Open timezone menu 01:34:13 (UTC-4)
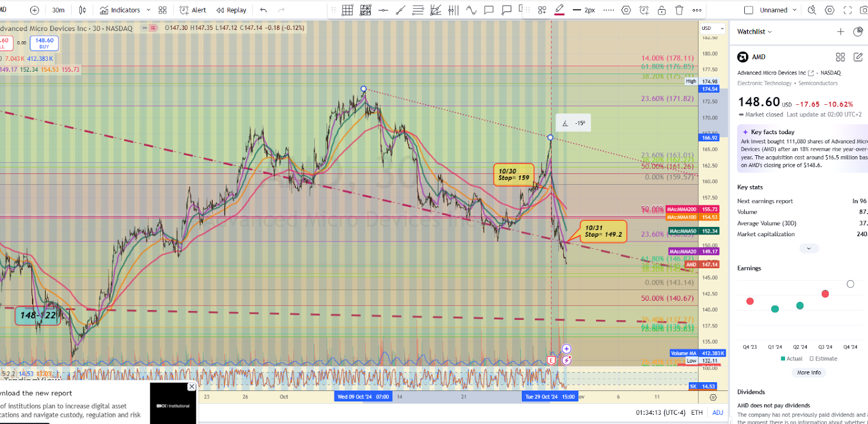Viewport: 868px width, 424px height. pyautogui.click(x=661, y=413)
